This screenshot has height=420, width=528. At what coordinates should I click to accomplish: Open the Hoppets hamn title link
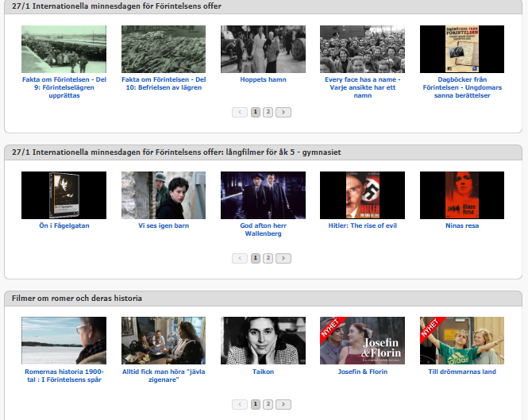264,80
